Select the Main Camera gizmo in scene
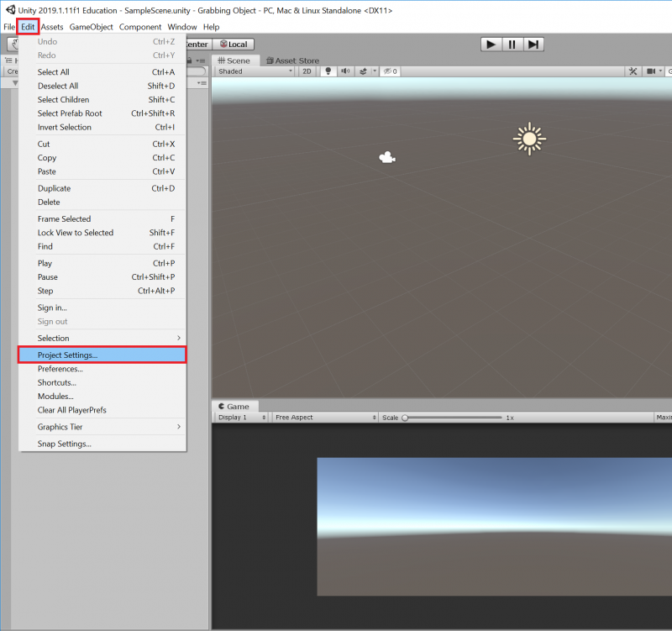 pyautogui.click(x=387, y=157)
